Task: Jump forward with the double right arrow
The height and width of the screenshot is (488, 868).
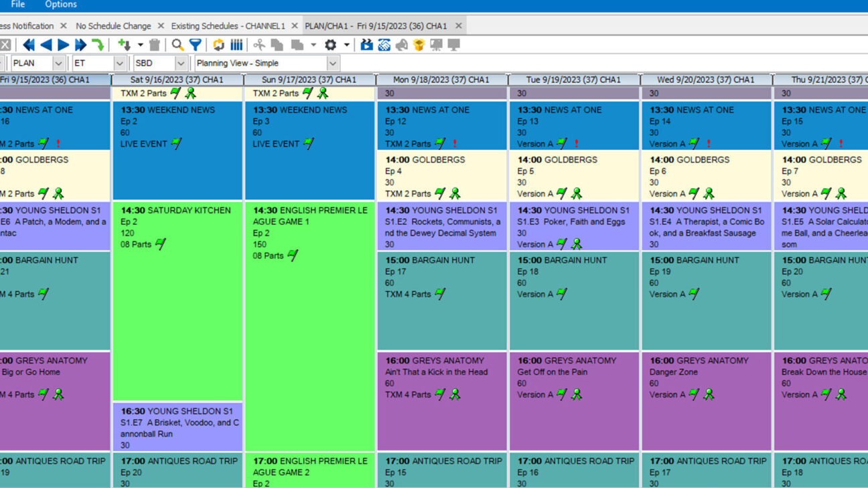Action: [80, 45]
